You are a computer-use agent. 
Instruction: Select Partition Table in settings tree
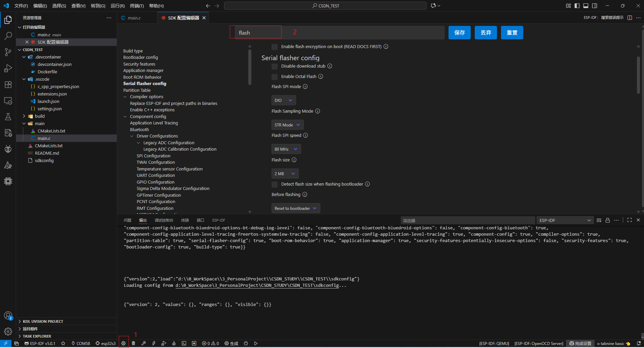pyautogui.click(x=137, y=90)
